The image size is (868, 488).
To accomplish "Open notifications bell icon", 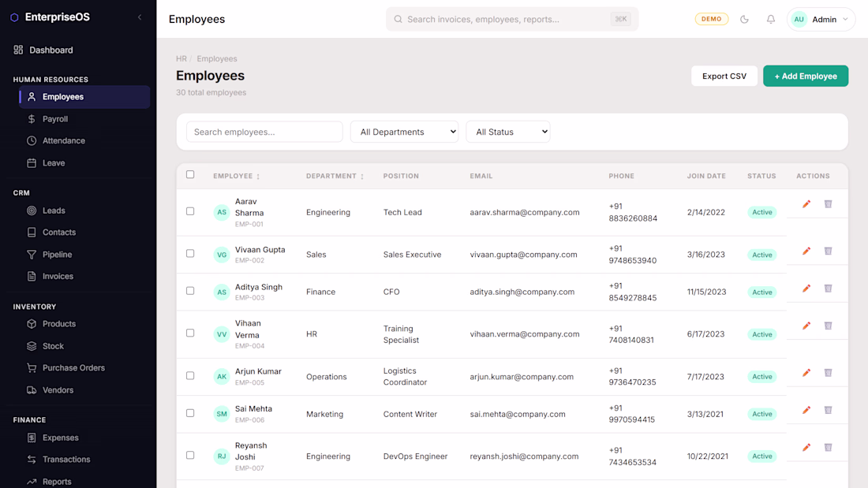I will (771, 20).
